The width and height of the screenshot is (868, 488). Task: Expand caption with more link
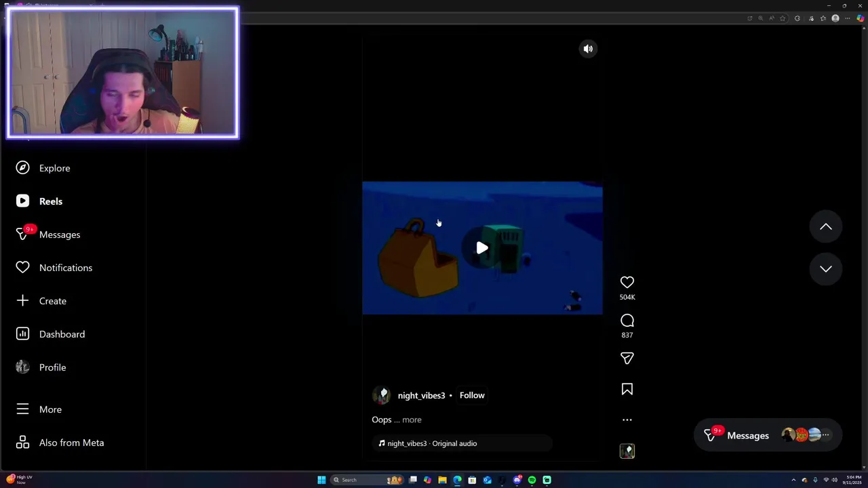[x=412, y=420]
